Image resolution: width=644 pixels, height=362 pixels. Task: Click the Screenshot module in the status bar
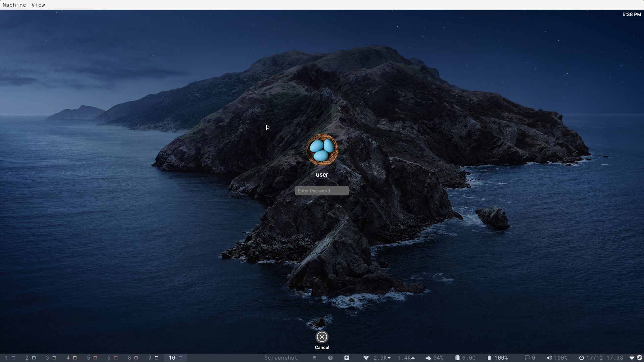281,358
